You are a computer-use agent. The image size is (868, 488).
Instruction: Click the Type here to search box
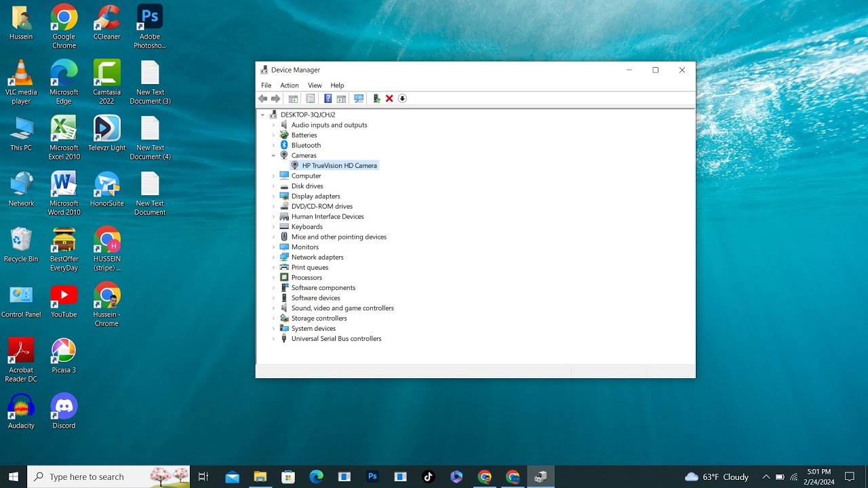109,476
